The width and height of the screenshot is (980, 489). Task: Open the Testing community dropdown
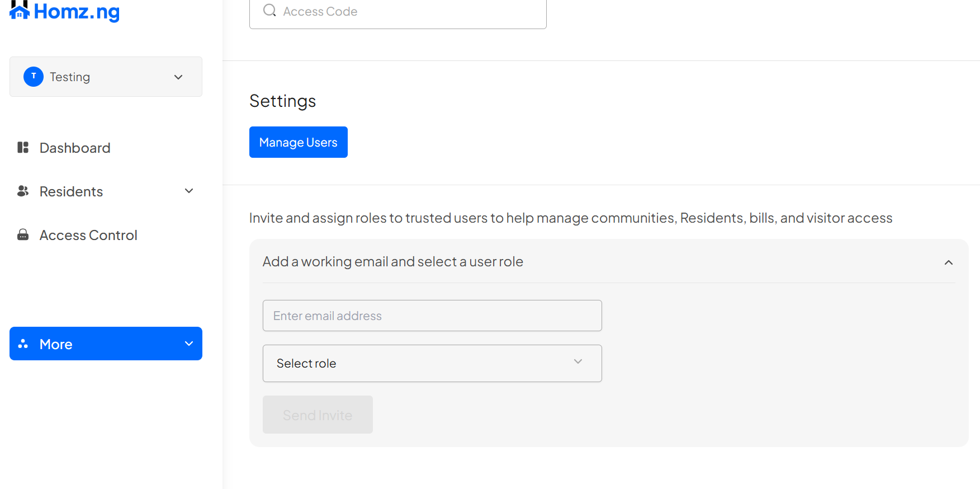point(106,77)
